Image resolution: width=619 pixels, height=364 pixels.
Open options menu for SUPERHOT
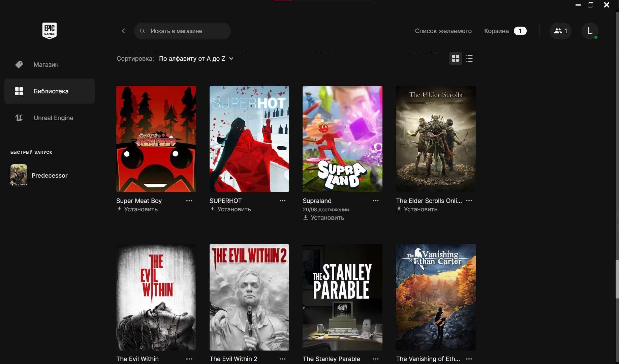282,201
